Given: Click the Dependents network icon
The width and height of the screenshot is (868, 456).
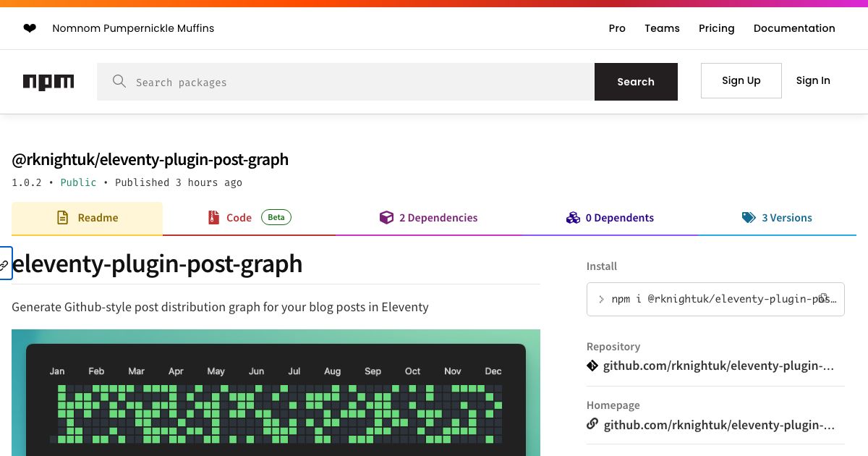Looking at the screenshot, I should pyautogui.click(x=573, y=217).
